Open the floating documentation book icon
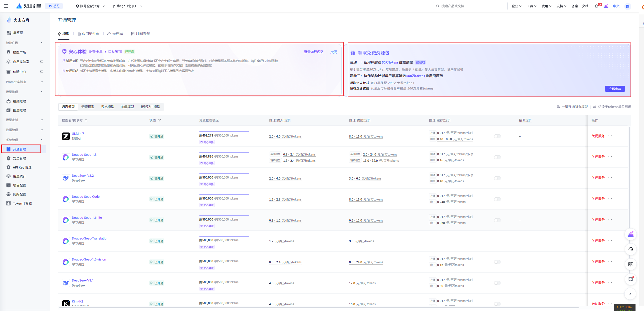The width and height of the screenshot is (644, 311). coord(631,264)
